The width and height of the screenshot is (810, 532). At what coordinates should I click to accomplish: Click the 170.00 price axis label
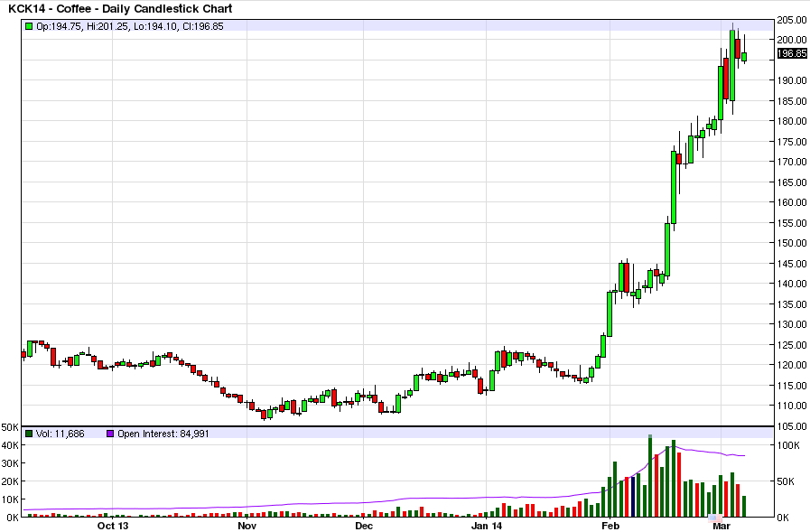pos(792,162)
